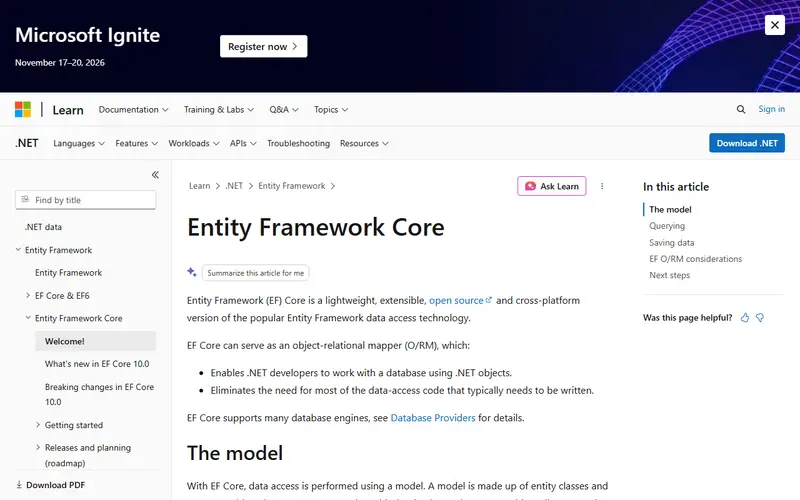Jump to EF O/RM considerations section
800x500 pixels.
pos(695,259)
